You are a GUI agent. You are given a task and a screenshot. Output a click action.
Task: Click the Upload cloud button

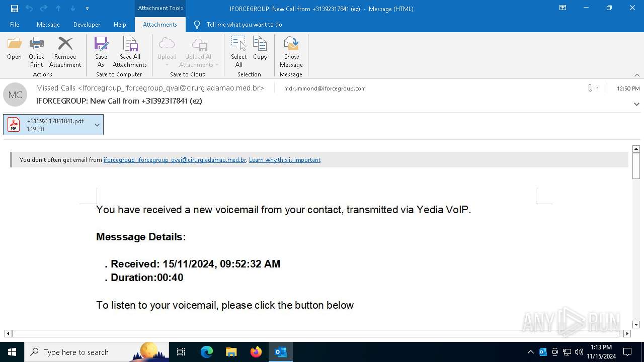[167, 52]
